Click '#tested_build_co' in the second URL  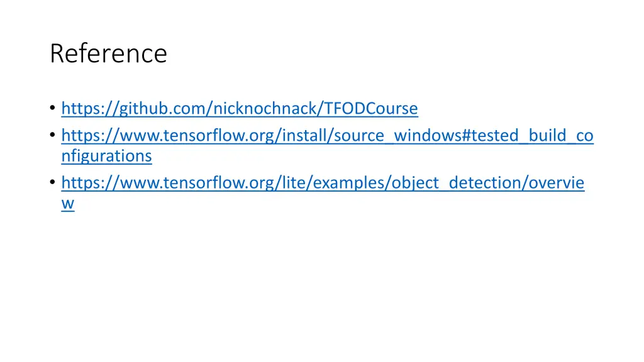tap(528, 136)
